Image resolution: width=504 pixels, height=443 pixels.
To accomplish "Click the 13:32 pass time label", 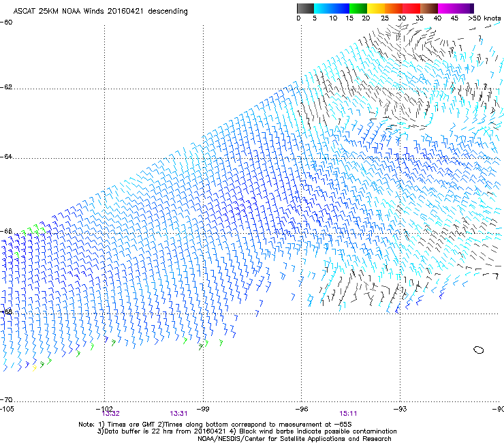I will click(110, 414).
